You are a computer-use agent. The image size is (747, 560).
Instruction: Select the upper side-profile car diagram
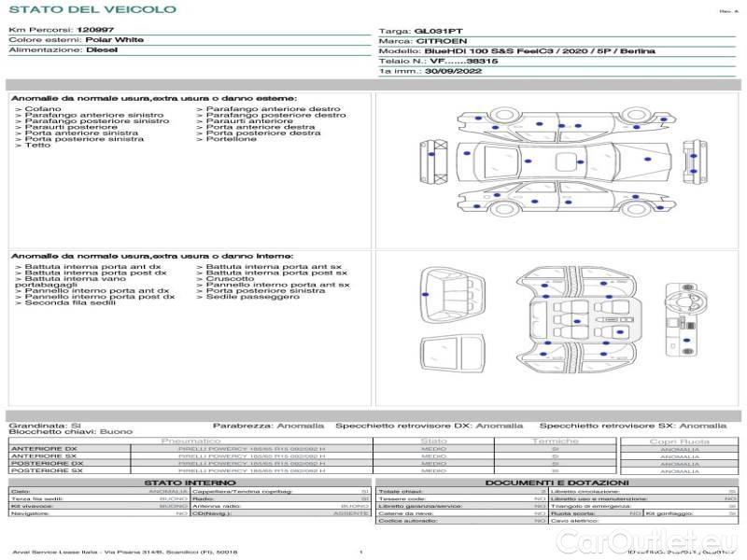pos(558,120)
